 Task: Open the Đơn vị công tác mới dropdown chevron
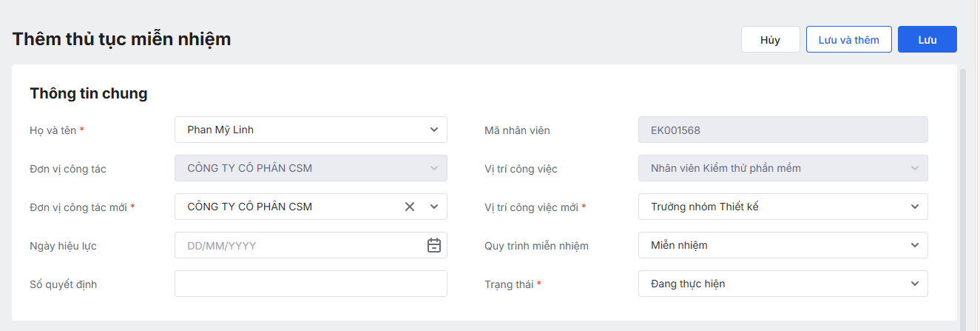click(434, 207)
